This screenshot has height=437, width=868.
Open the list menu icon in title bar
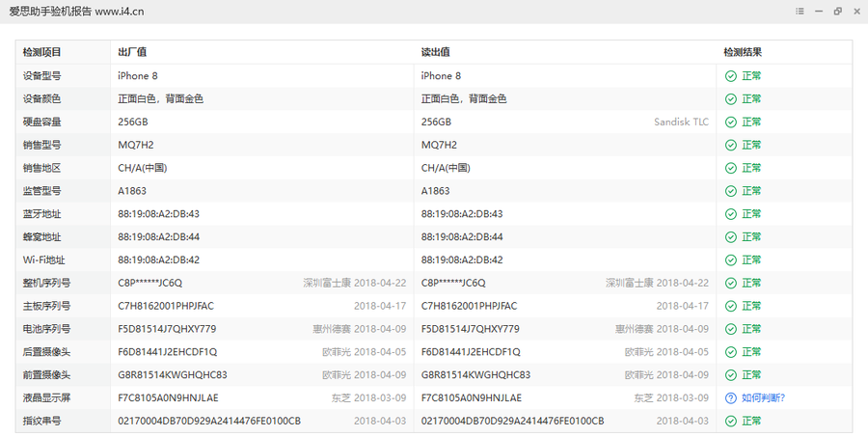800,11
